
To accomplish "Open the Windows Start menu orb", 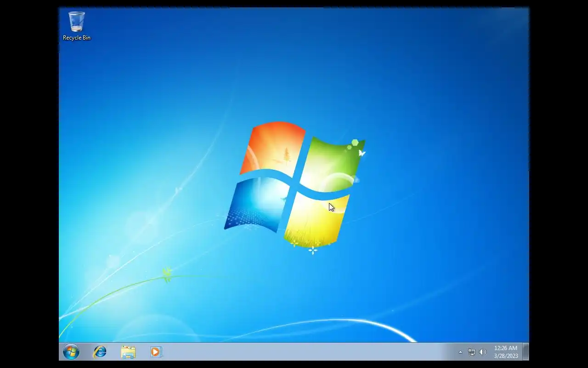I will point(71,352).
